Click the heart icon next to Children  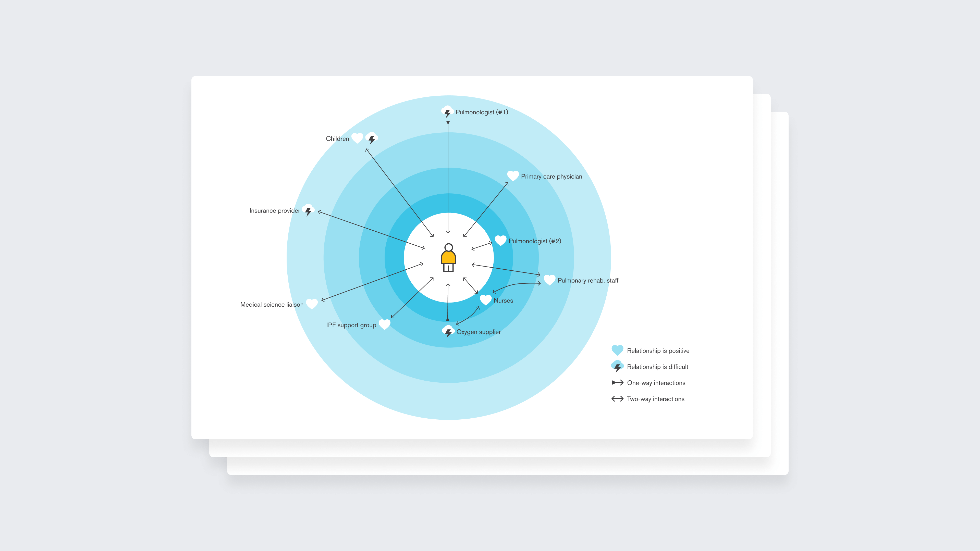pos(357,138)
